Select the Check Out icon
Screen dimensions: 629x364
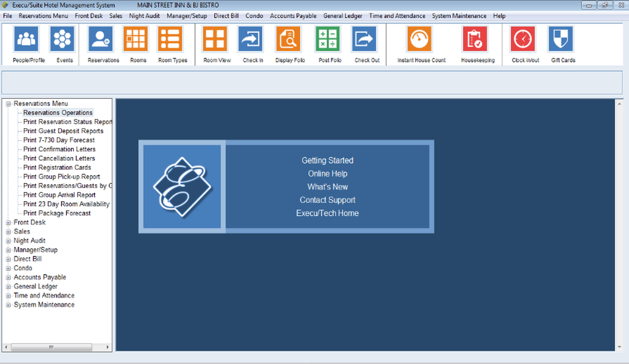click(364, 39)
